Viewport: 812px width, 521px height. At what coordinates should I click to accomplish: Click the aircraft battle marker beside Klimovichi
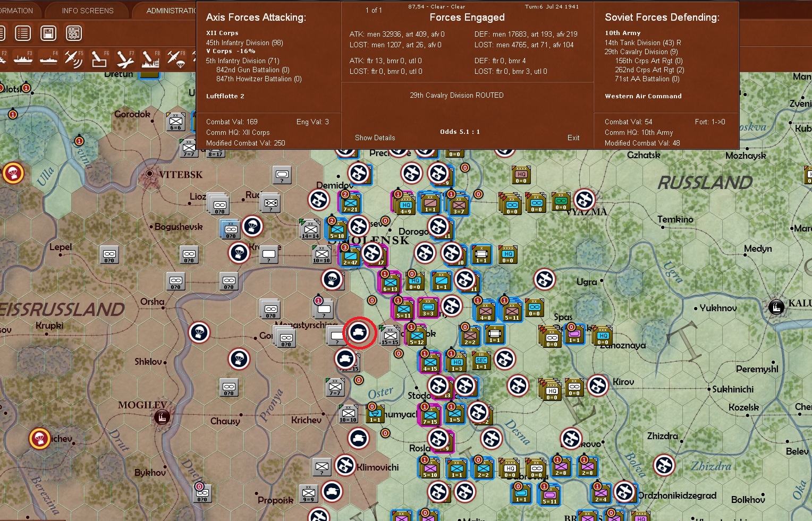point(345,466)
